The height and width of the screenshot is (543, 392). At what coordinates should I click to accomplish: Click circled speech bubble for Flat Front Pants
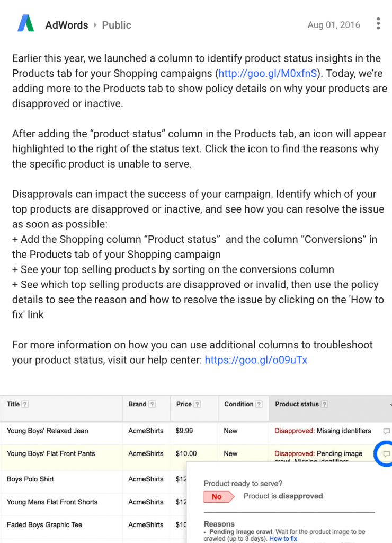click(x=386, y=454)
